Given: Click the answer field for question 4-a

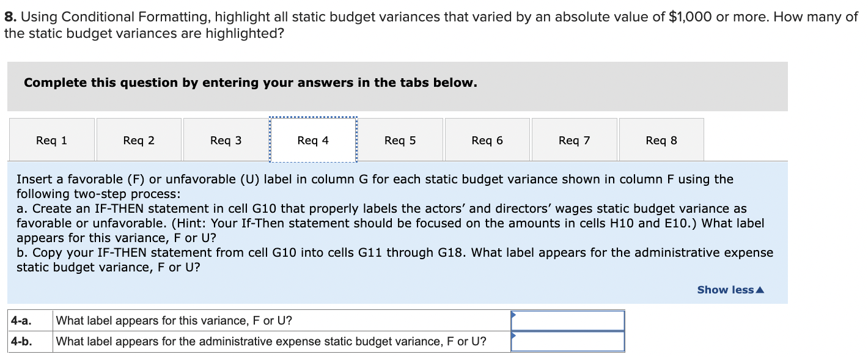Looking at the screenshot, I should click(x=567, y=320).
